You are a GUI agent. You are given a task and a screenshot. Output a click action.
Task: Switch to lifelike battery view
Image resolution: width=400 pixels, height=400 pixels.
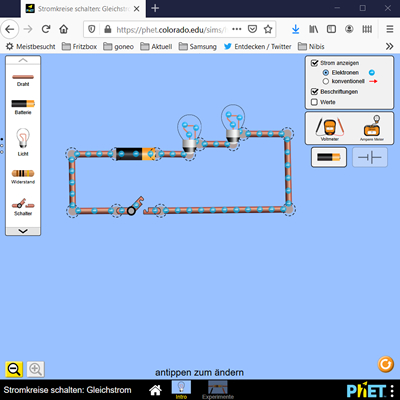coord(329,157)
